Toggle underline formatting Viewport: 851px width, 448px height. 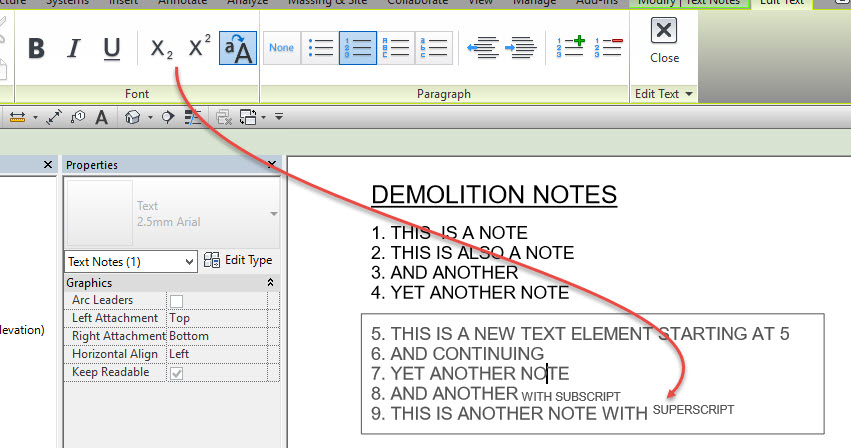[x=112, y=48]
